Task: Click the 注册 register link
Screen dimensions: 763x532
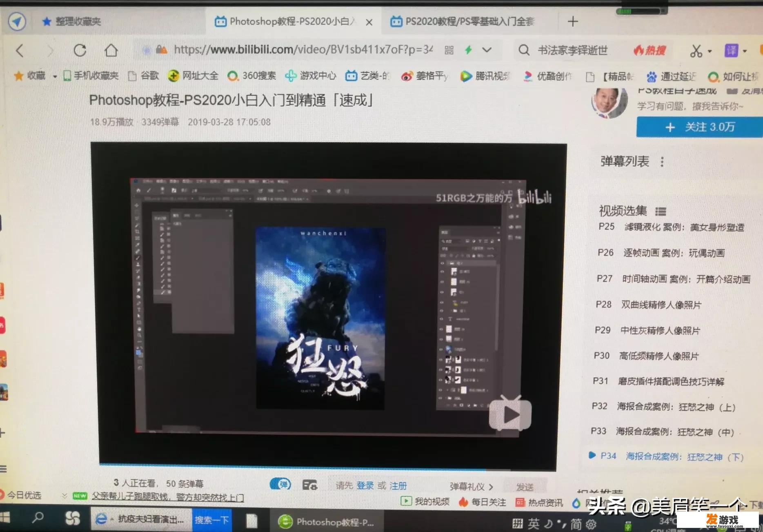Action: click(x=398, y=485)
